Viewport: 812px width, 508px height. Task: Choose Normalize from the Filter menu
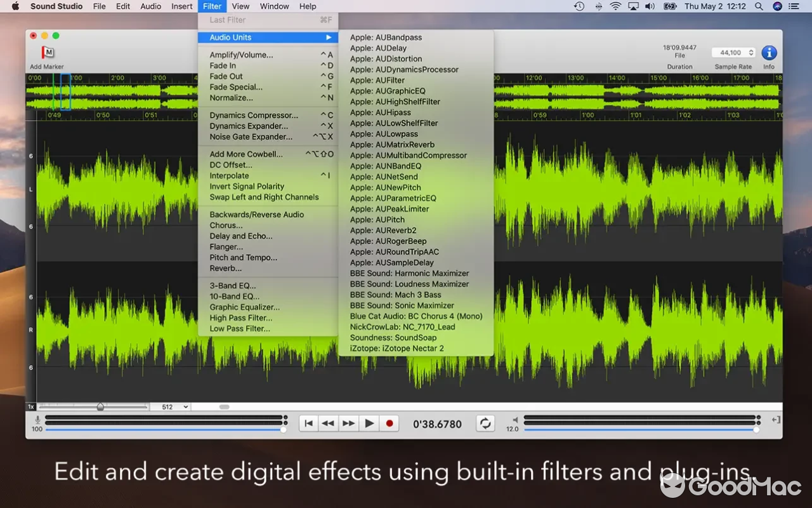pos(232,98)
